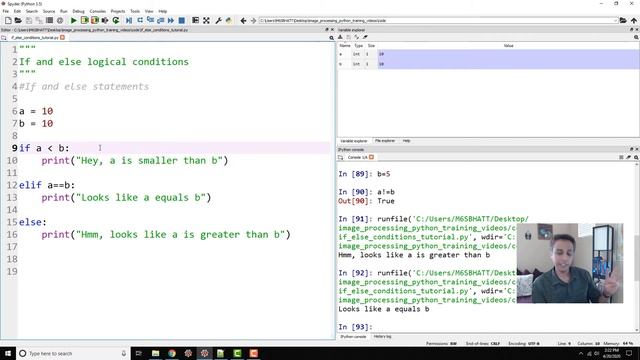Select the if_else_conditions_tutorial.py editor tab
The width and height of the screenshot is (640, 360).
(x=35, y=38)
